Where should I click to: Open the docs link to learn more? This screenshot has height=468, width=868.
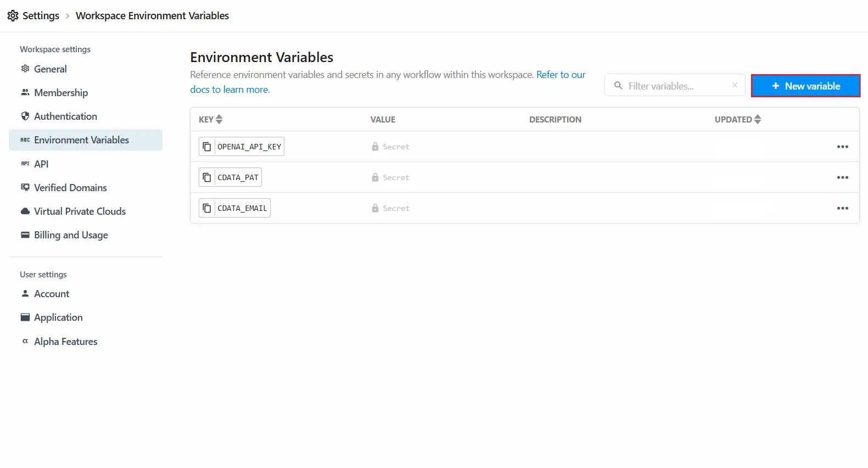(x=230, y=90)
